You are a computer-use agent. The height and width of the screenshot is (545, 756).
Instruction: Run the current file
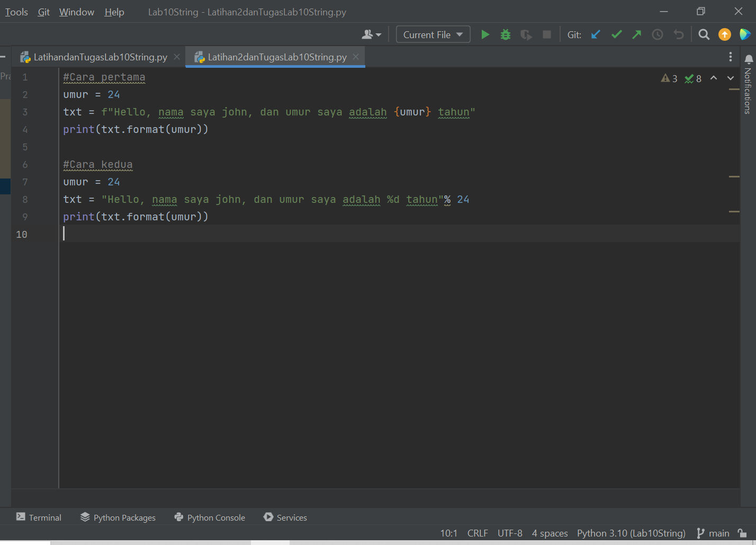click(x=485, y=34)
